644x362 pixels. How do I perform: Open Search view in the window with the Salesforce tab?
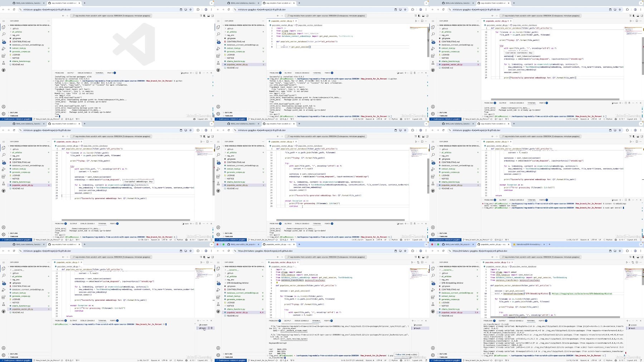(433, 276)
